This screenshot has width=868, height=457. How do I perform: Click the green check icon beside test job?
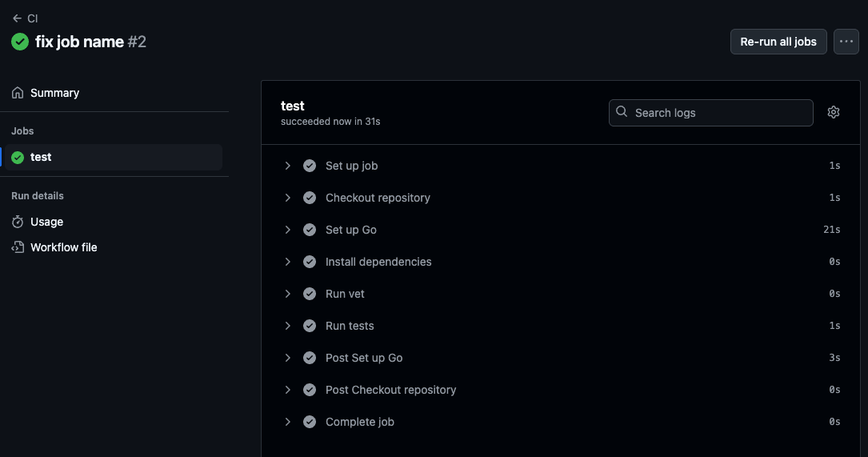click(x=18, y=158)
